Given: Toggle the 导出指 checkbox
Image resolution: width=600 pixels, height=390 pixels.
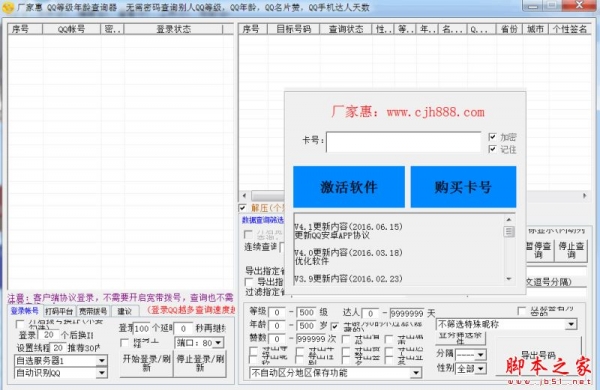Looking at the screenshot, I should 249,282.
